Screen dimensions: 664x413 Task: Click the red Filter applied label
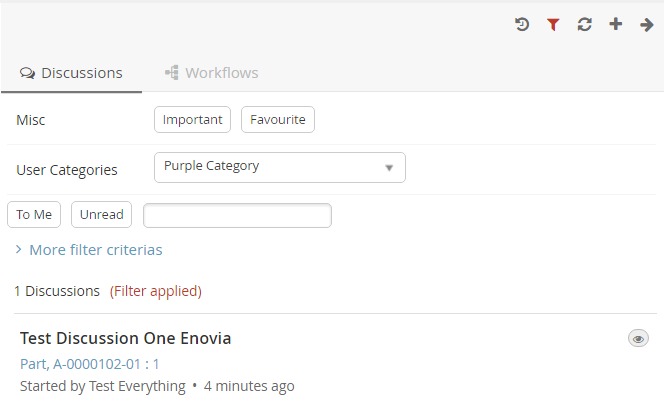[156, 291]
